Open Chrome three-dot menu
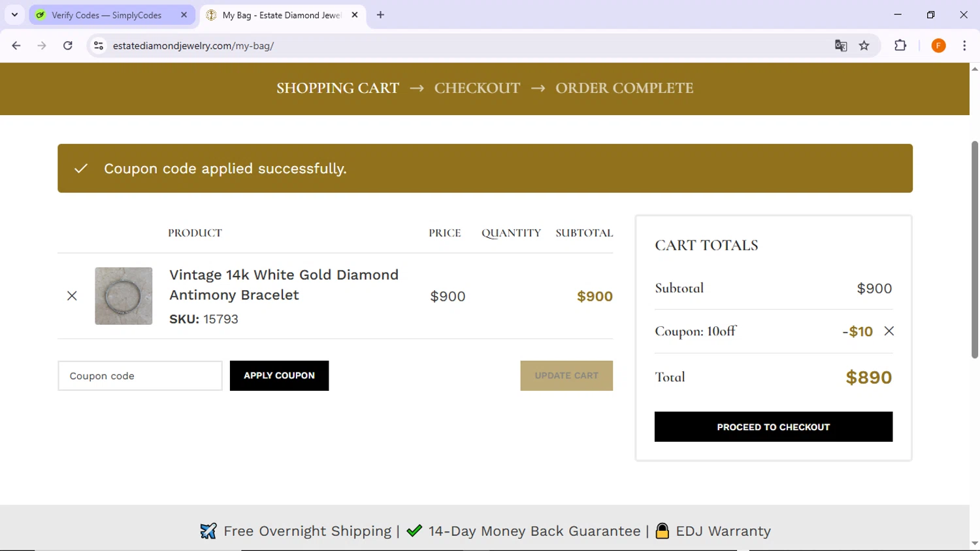This screenshot has width=980, height=551. (964, 46)
